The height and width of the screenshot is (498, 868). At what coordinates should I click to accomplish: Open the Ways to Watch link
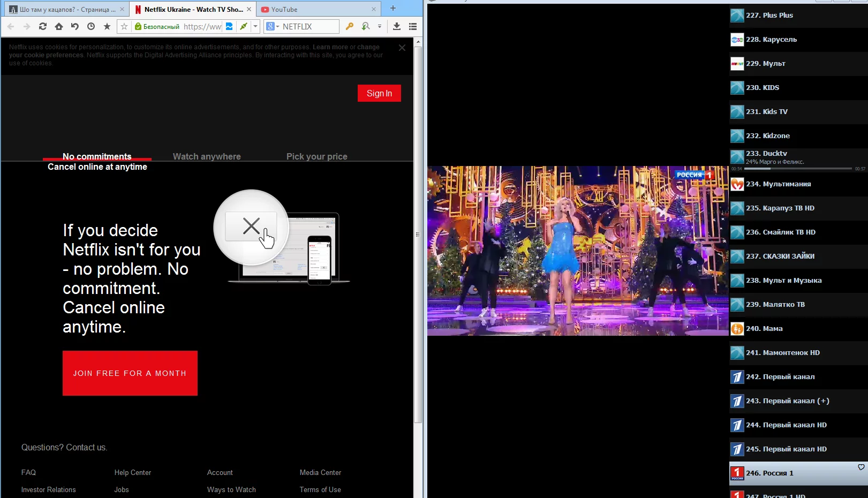coord(231,489)
